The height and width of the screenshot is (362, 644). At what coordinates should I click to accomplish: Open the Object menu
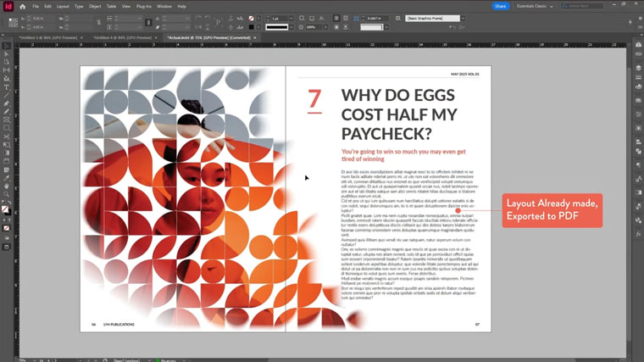click(x=95, y=7)
